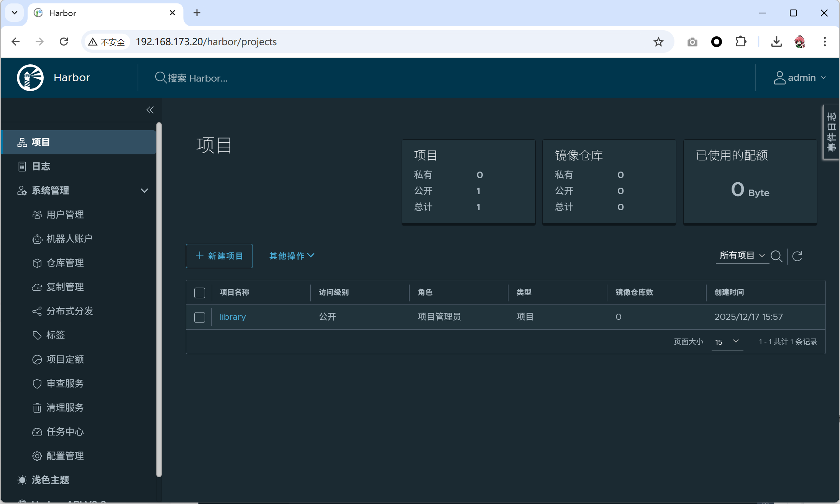840x504 pixels.
Task: Open the 所有项目 filter dropdown
Action: 742,256
